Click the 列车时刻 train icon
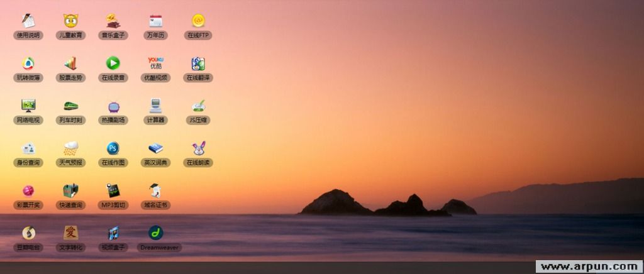644x274 pixels. 70,106
